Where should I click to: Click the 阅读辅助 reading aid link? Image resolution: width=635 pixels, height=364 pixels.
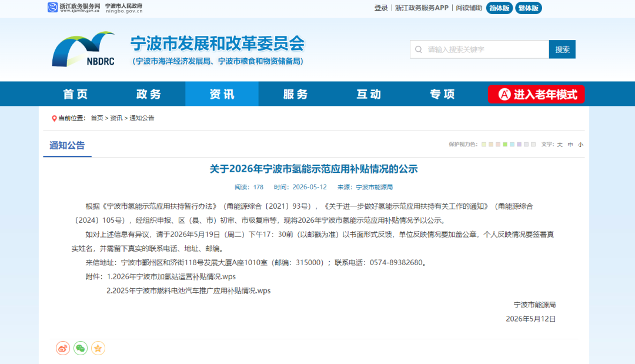[469, 8]
